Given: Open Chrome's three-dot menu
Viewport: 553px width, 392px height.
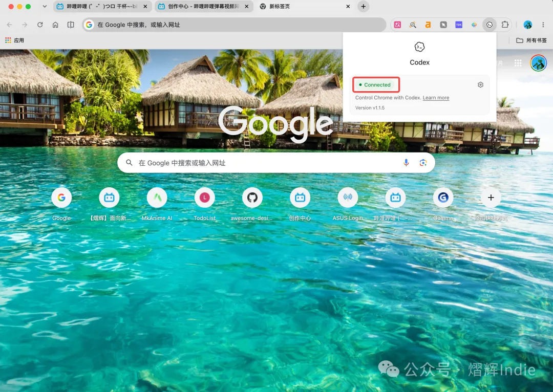Looking at the screenshot, I should (x=543, y=25).
